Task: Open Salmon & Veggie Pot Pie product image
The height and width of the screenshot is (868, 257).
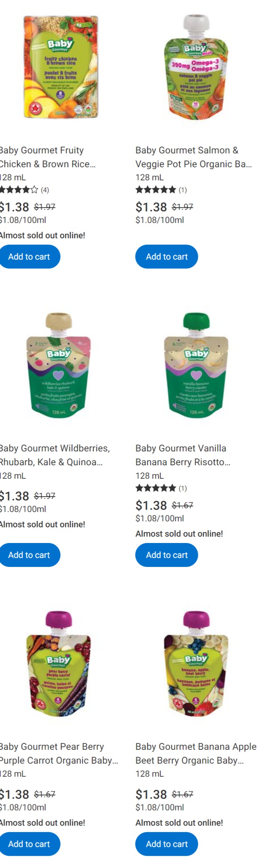Action: pyautogui.click(x=197, y=67)
